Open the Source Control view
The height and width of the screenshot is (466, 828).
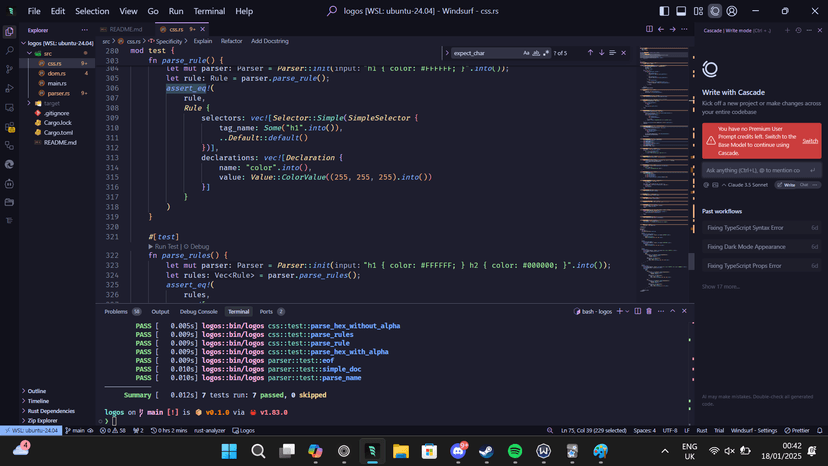coord(10,70)
